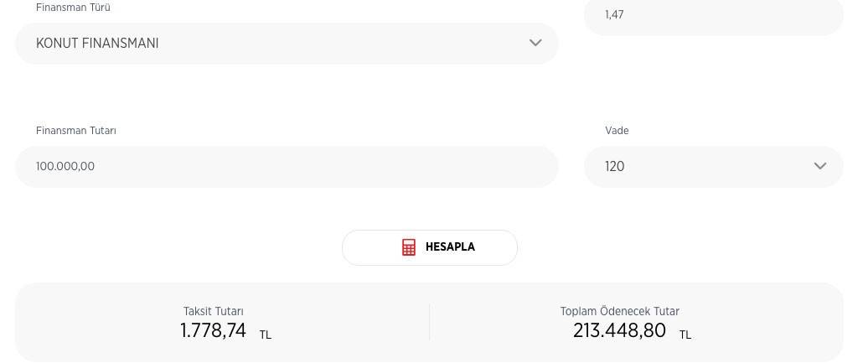Click TL beside the installment amount

coord(265,335)
